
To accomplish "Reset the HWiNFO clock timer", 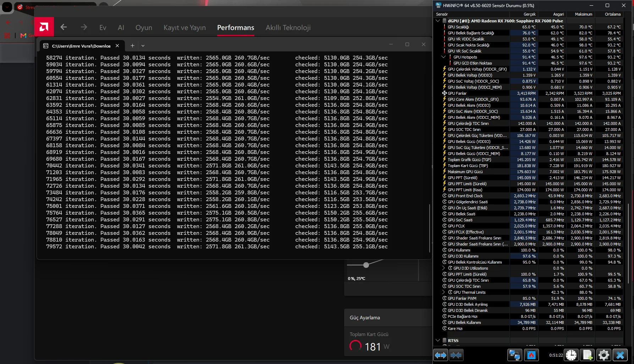I will tap(571, 355).
